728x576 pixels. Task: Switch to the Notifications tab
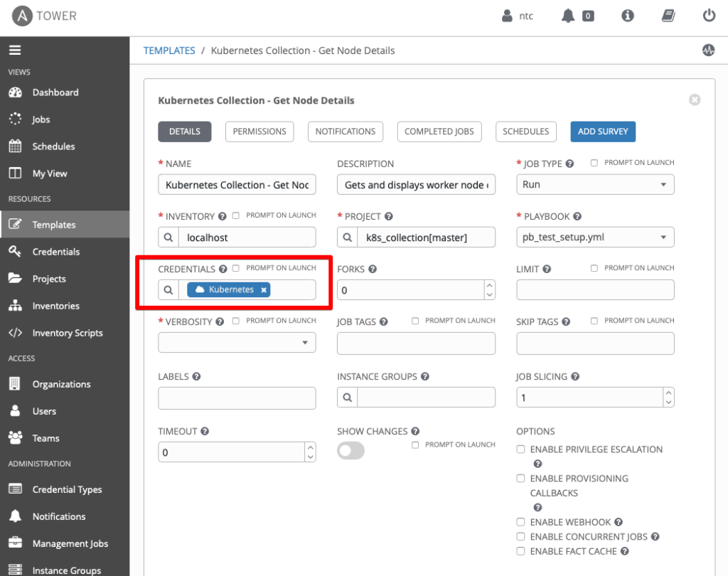(x=346, y=132)
